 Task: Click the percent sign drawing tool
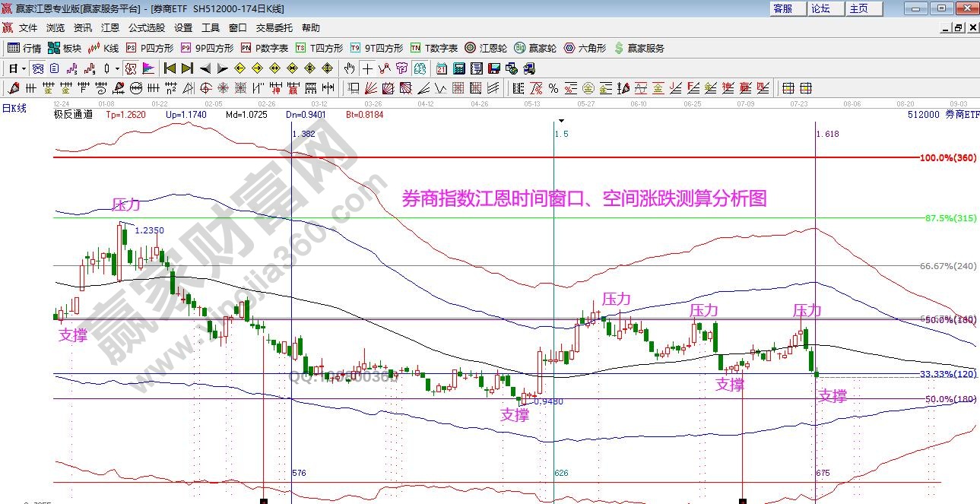pos(553,88)
